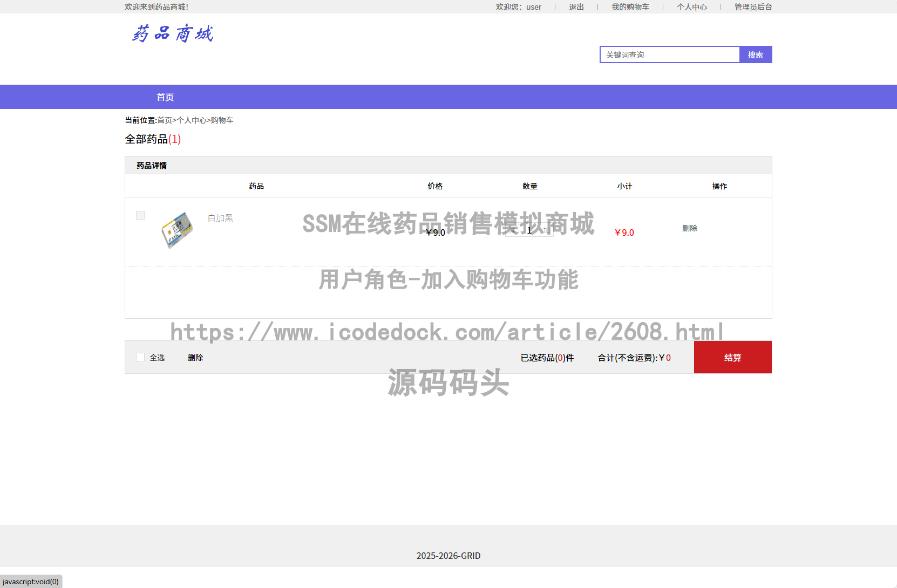Click the 结算 checkout button

click(x=732, y=357)
